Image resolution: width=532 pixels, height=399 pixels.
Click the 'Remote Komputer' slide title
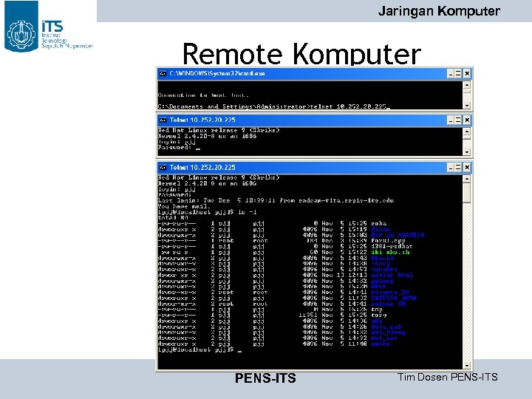(x=301, y=54)
